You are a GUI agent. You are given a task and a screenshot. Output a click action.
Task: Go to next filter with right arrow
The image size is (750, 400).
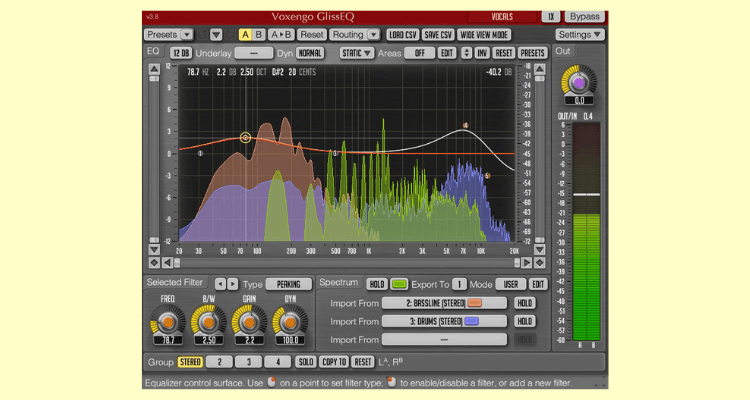tap(232, 284)
